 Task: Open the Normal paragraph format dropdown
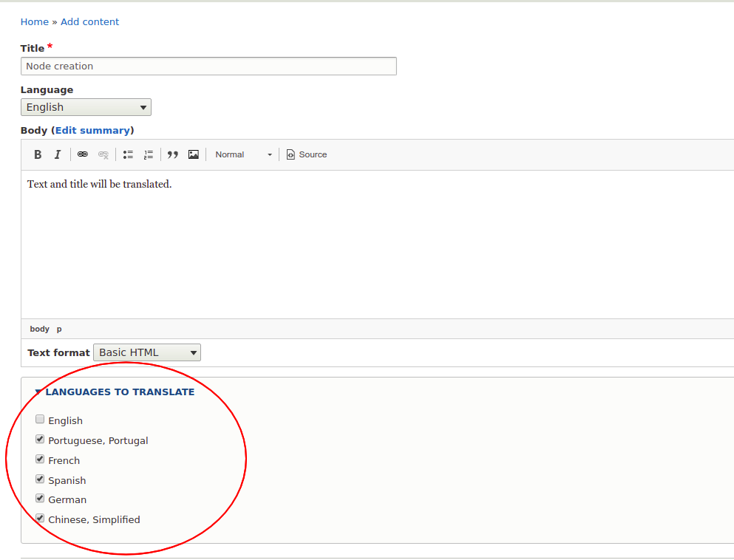point(243,154)
